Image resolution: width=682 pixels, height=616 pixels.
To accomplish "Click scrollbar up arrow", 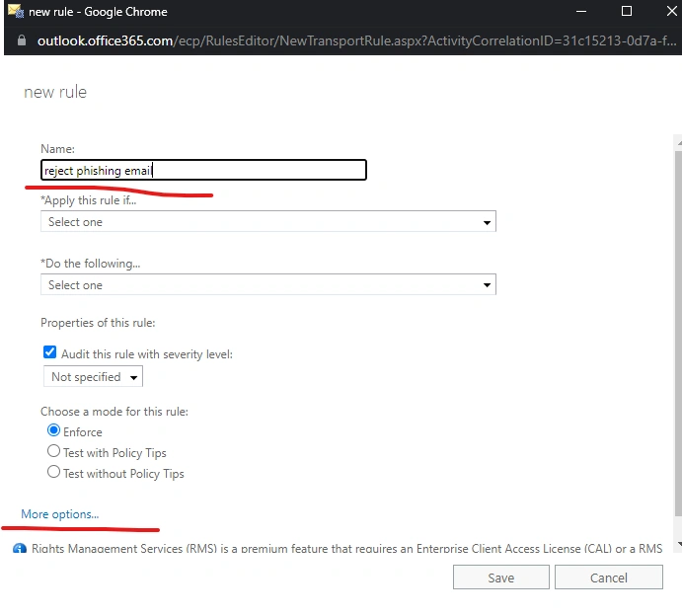I will pos(679,143).
